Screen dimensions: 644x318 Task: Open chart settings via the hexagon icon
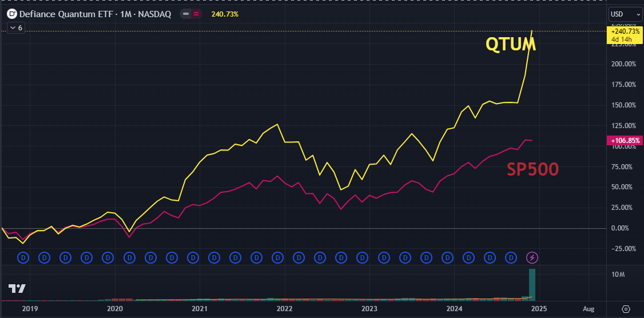(626, 309)
